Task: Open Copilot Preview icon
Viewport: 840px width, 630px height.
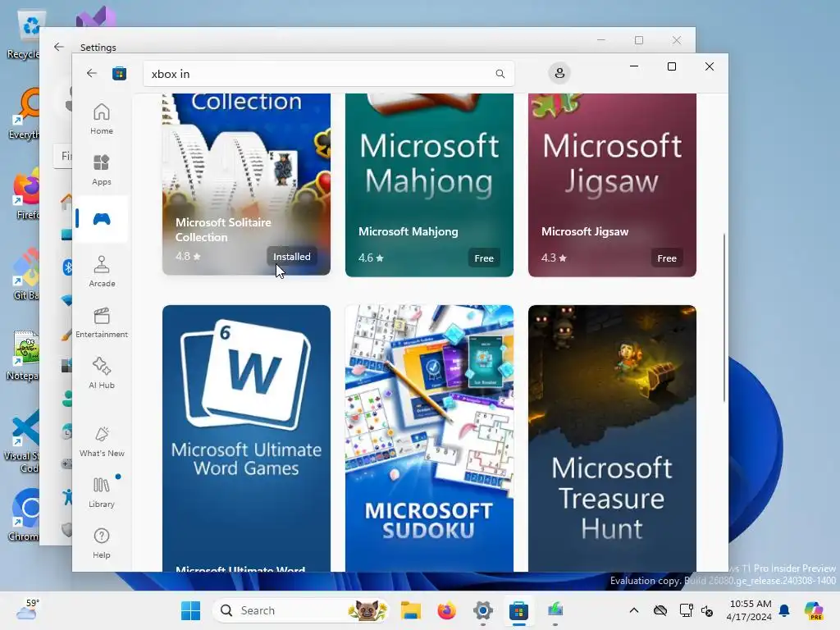Action: coord(814,610)
